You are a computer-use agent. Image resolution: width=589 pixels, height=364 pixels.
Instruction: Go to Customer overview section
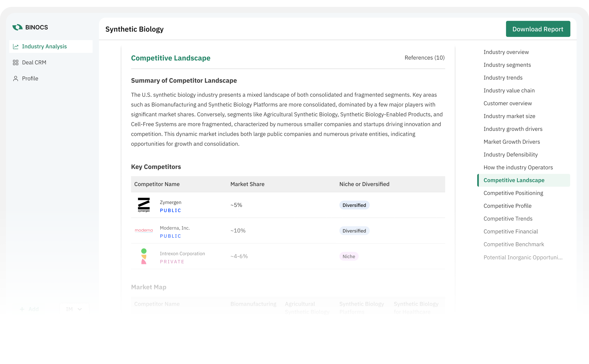click(508, 103)
